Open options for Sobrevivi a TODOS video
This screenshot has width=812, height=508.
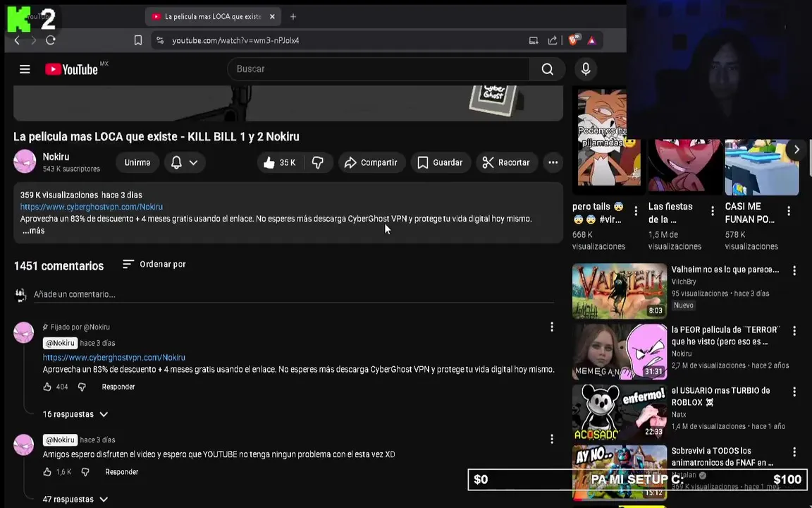coord(794,452)
